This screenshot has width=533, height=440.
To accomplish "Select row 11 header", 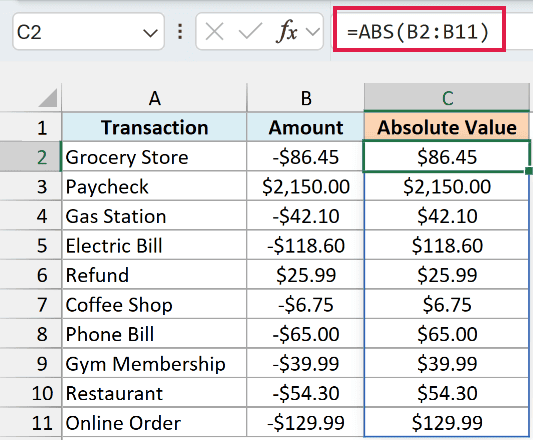I will click(x=31, y=423).
